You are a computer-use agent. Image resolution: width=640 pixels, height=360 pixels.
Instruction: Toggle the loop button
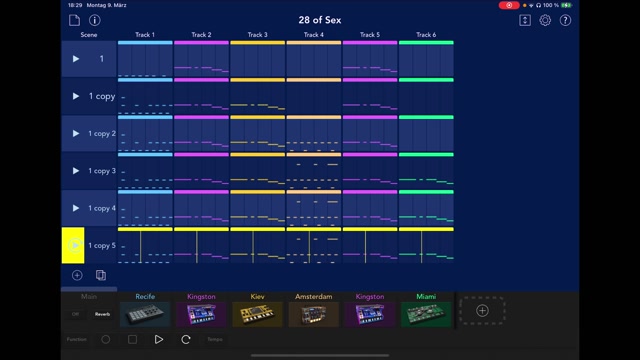coord(186,340)
